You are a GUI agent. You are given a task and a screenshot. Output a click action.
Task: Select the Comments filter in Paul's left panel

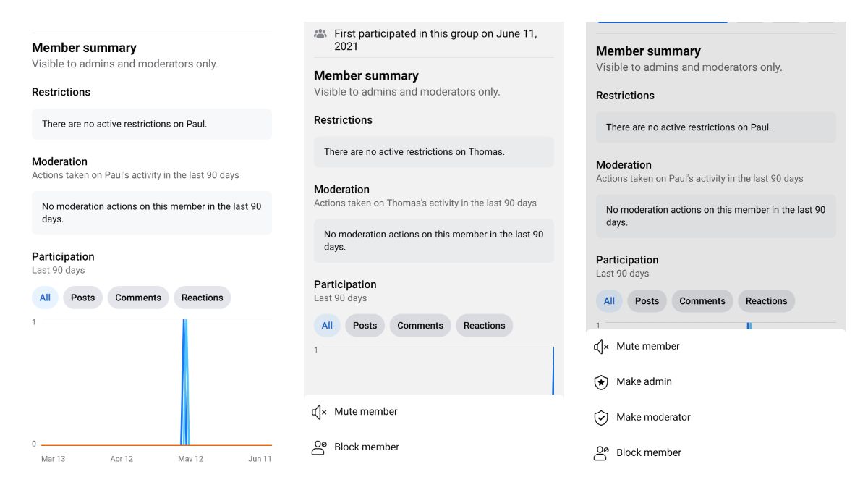point(137,298)
